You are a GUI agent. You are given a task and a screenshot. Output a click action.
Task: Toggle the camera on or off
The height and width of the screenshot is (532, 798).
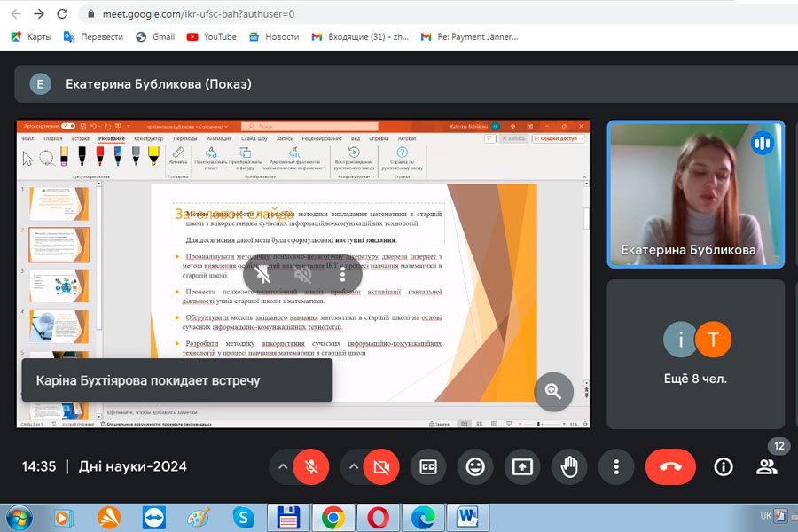[381, 467]
